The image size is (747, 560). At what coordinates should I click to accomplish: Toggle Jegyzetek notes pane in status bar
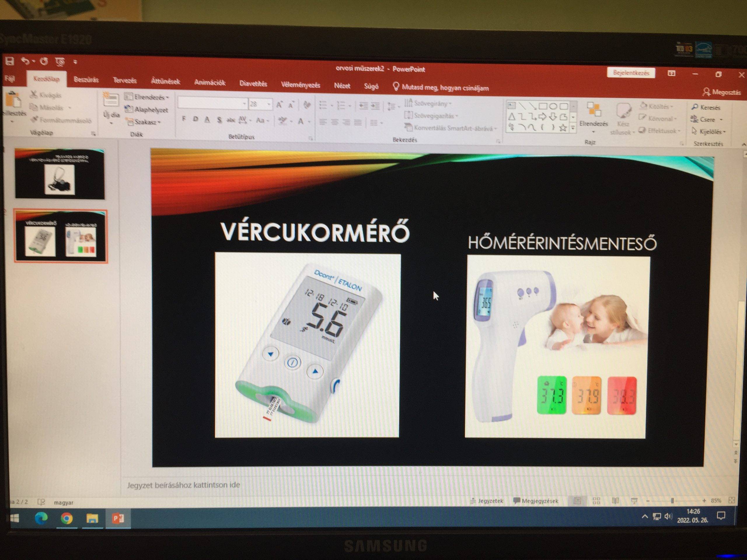tap(487, 501)
